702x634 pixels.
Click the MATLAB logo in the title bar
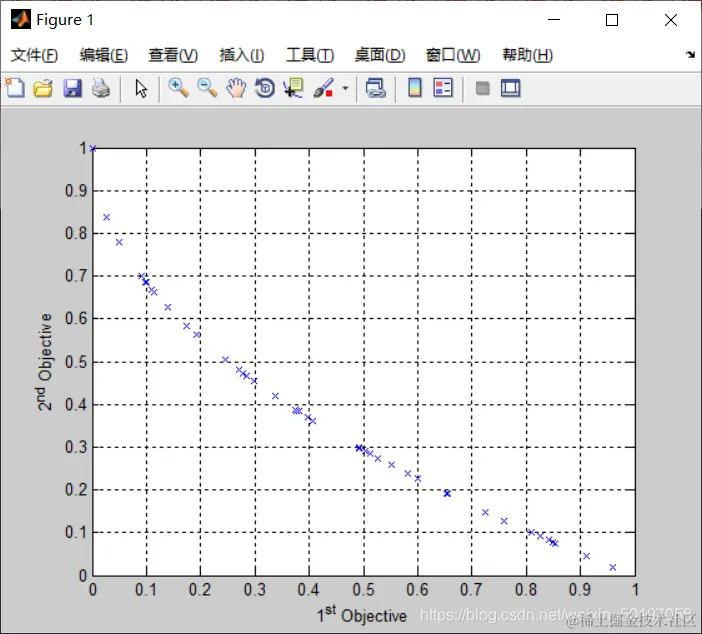click(21, 20)
